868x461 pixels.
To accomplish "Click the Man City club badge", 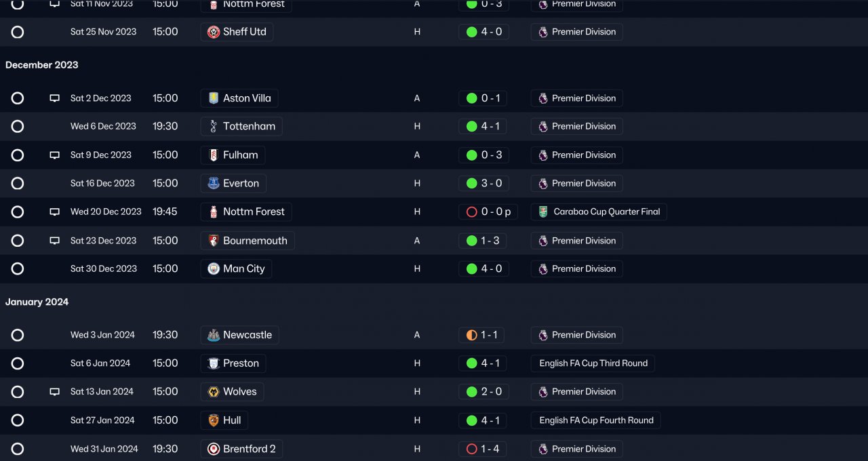I will coord(214,268).
